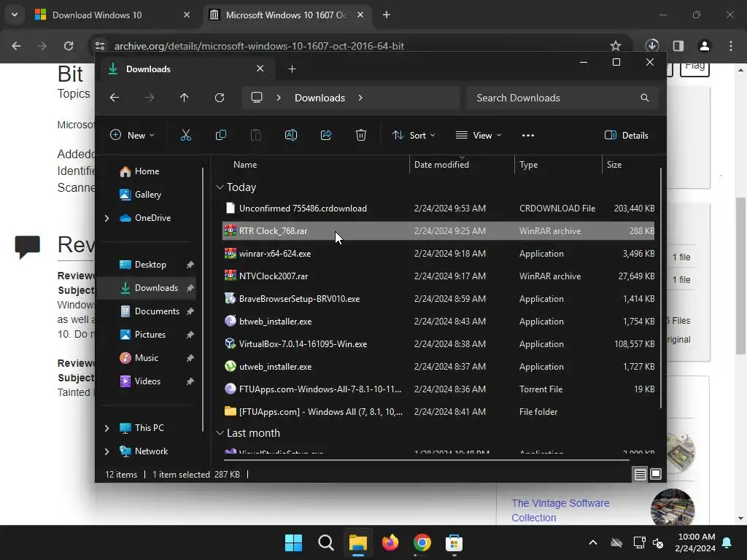Viewport: 747px width, 560px height.
Task: Open the See more three-dots menu
Action: point(528,135)
